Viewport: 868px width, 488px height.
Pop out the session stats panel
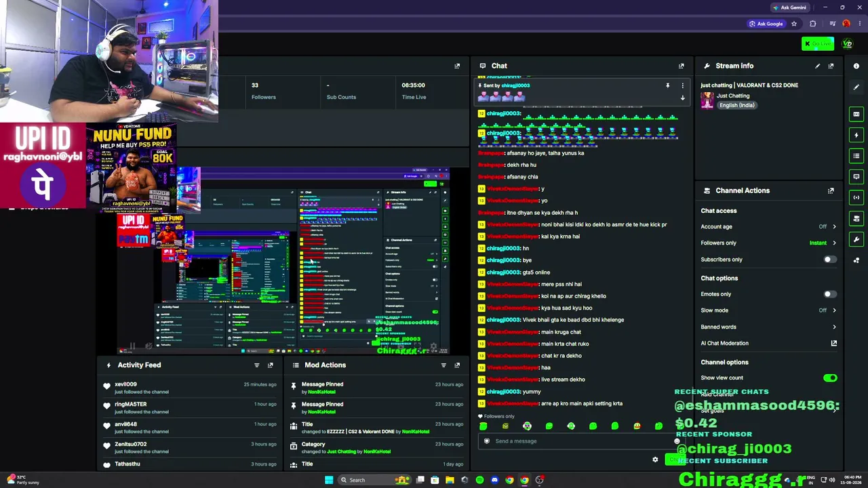point(457,66)
